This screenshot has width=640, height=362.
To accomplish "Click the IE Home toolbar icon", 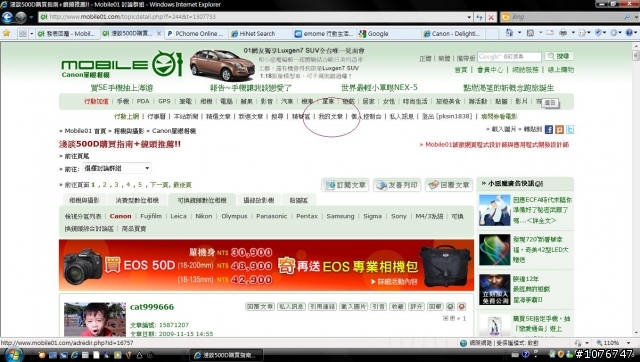I will click(x=509, y=33).
